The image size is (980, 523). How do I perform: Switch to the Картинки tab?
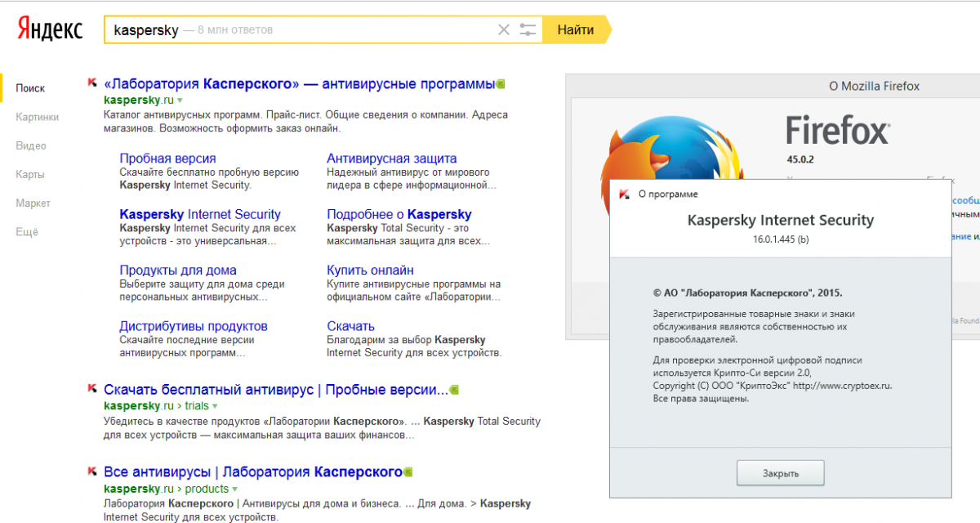37,117
